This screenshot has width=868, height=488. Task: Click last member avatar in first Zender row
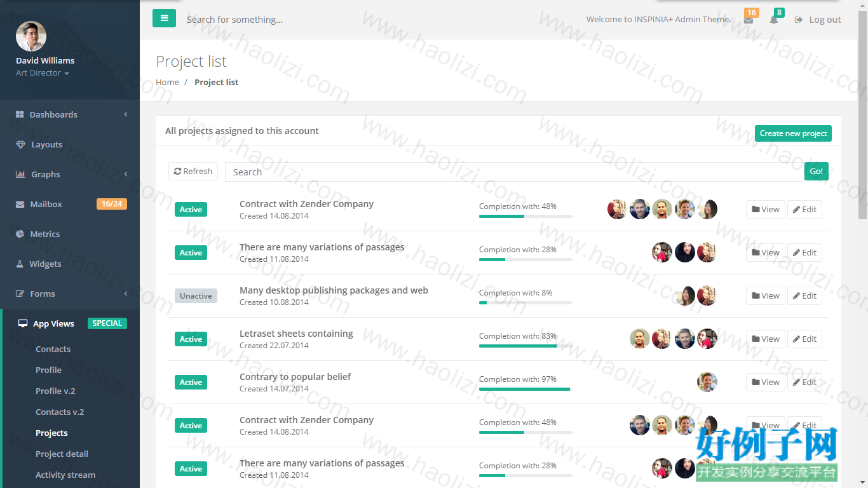pos(707,209)
